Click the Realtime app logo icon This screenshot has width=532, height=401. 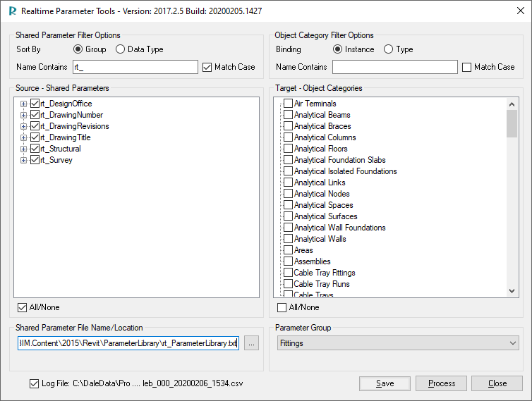(x=13, y=11)
